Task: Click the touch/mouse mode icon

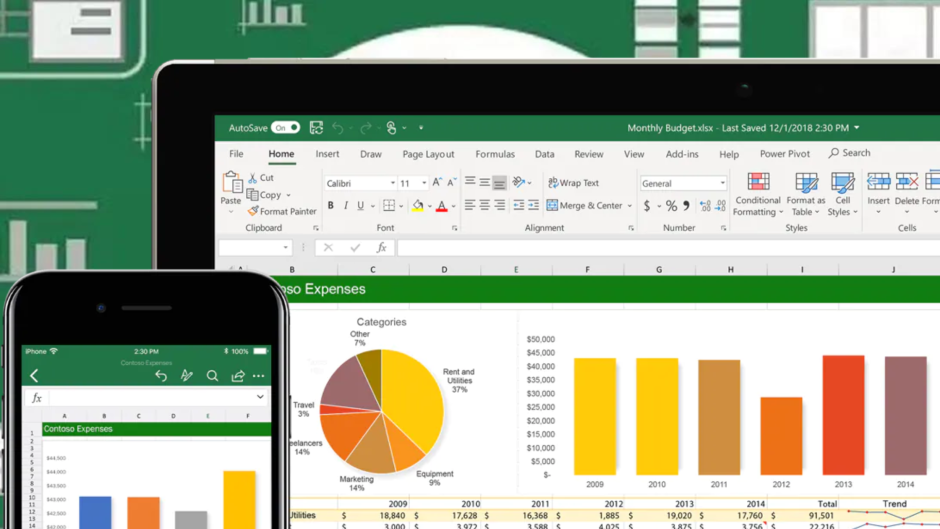Action: (391, 128)
